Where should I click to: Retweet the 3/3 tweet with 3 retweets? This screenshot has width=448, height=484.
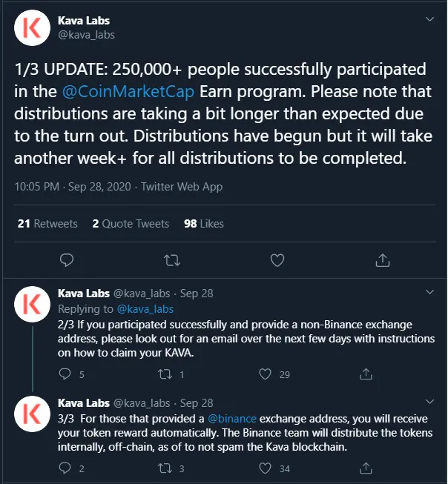165,468
